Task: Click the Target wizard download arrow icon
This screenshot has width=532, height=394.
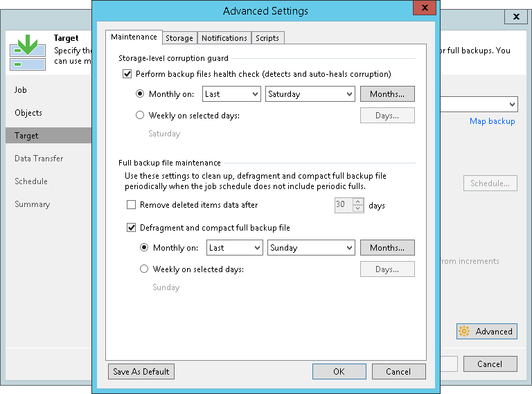Action: [28, 52]
